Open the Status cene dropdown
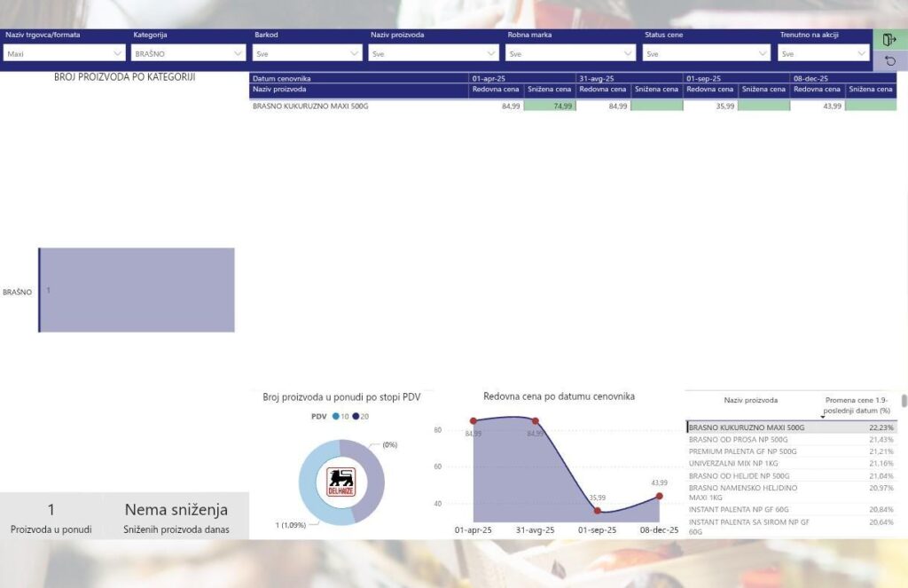This screenshot has width=908, height=588. click(x=708, y=53)
